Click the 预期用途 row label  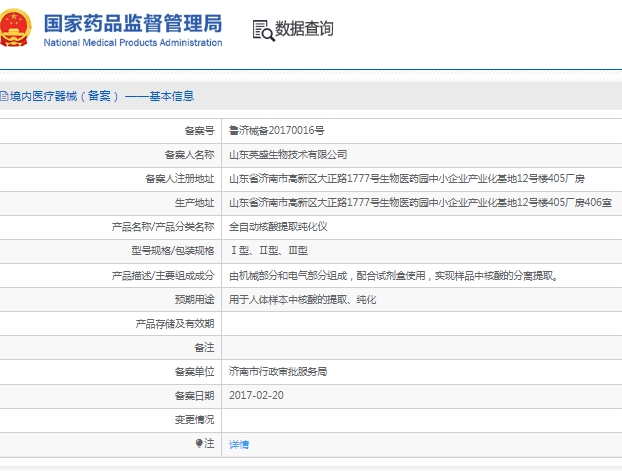(x=194, y=300)
